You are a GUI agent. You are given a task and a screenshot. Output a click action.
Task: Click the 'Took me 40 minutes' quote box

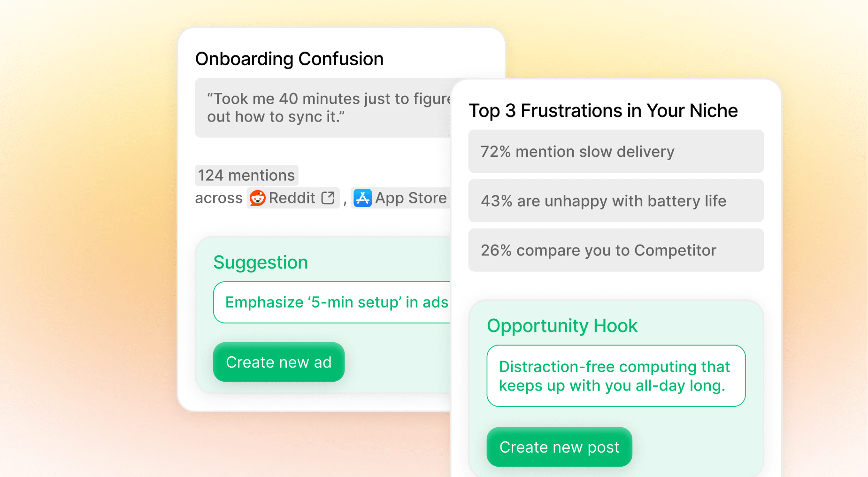point(323,108)
